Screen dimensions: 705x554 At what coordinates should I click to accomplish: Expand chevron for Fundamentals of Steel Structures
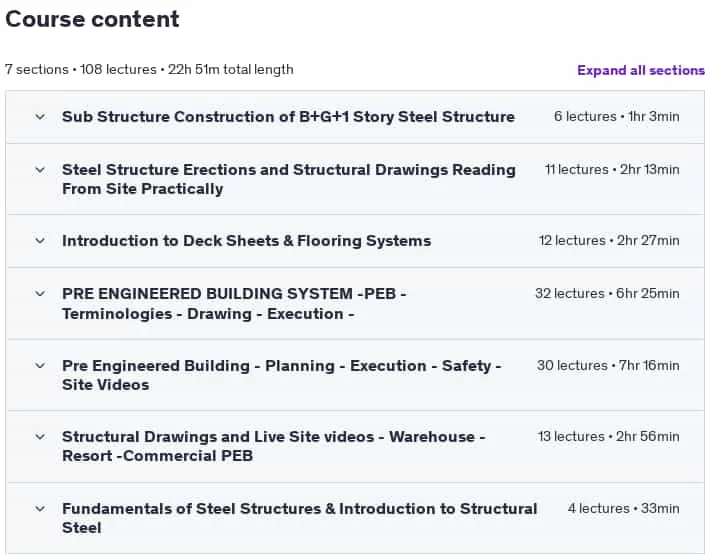[40, 509]
